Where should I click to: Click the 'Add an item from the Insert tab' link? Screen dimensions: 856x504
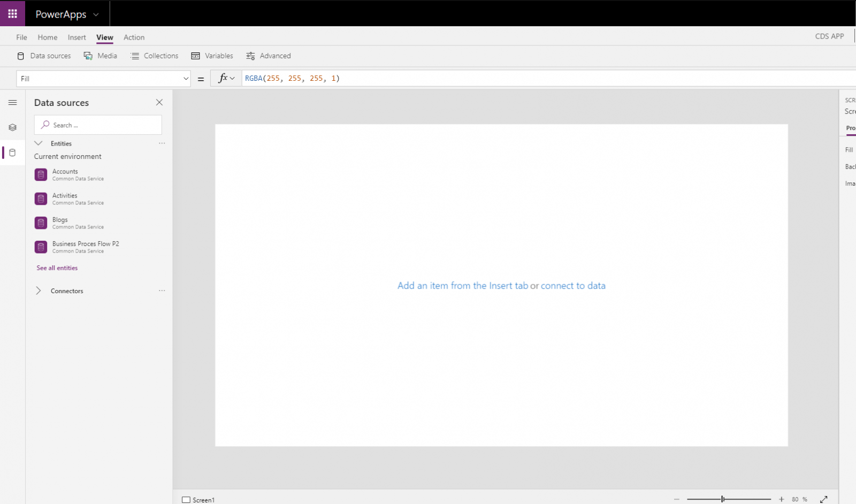tap(463, 286)
